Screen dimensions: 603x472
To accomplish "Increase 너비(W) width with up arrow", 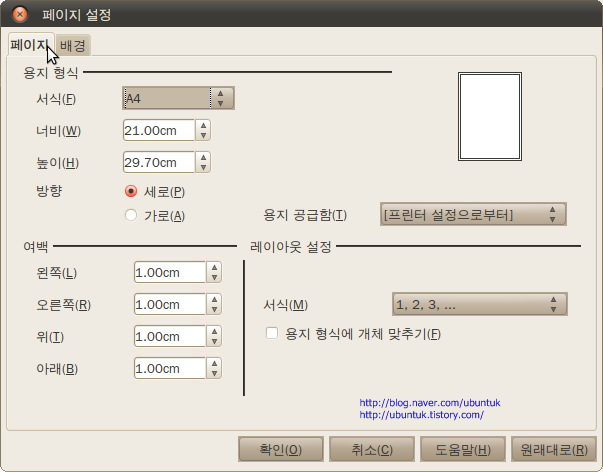I will pos(203,125).
